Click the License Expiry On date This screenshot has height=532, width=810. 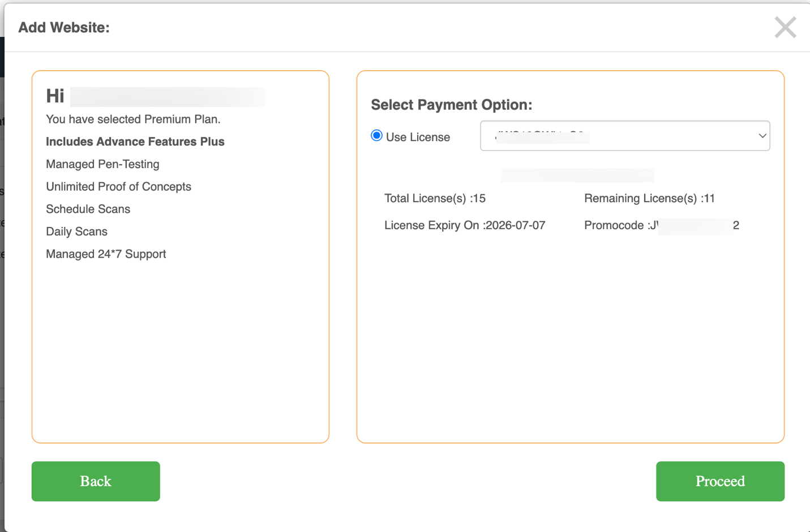[x=465, y=225]
